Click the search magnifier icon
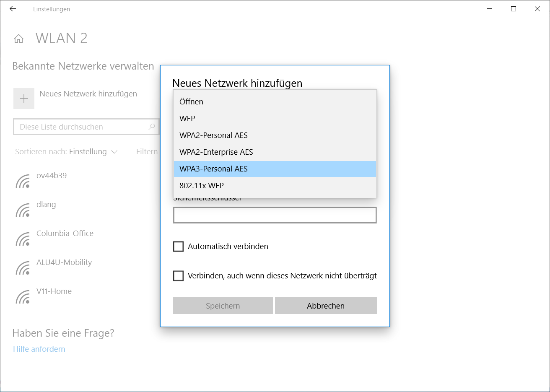The image size is (550, 392). (x=152, y=127)
